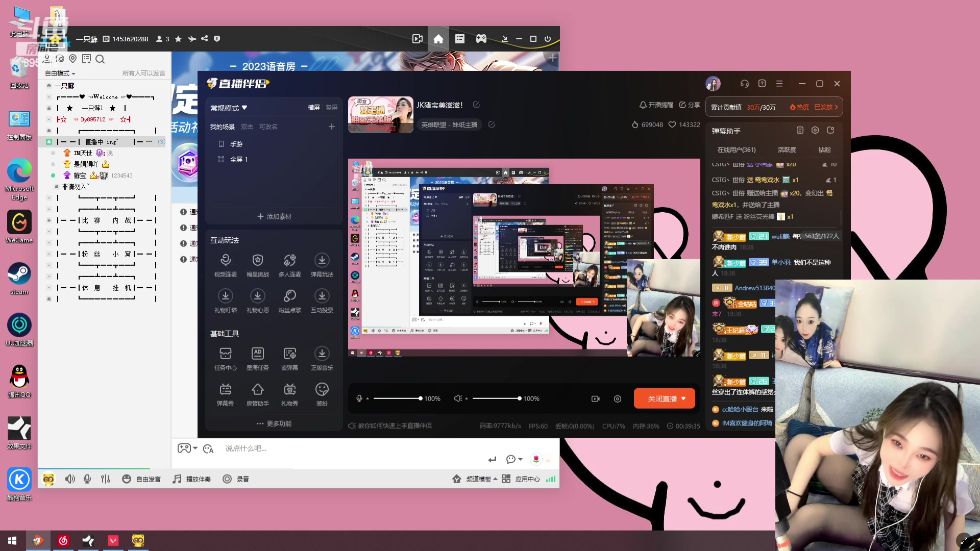Expand the 关闭直播 dropdown arrow
This screenshot has height=551, width=980.
pyautogui.click(x=684, y=398)
